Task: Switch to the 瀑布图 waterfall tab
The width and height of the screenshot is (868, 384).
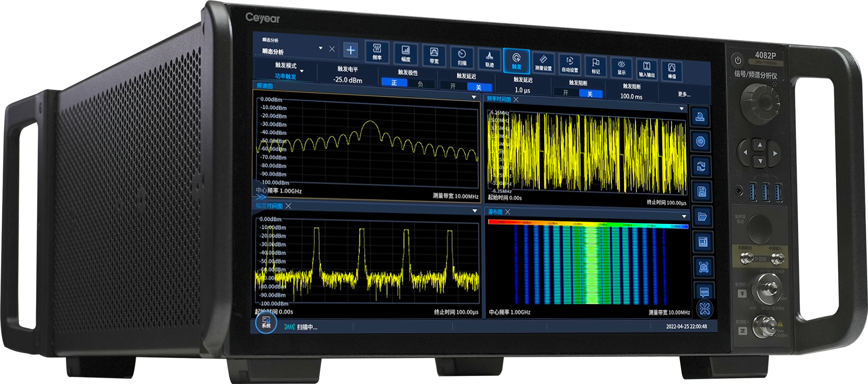Action: 495,212
